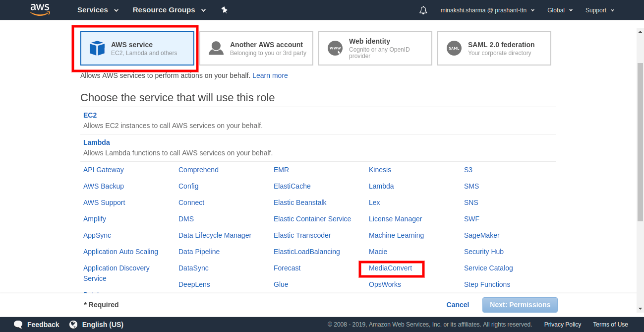Expand the Support menu
The image size is (644, 332).
[x=600, y=10]
